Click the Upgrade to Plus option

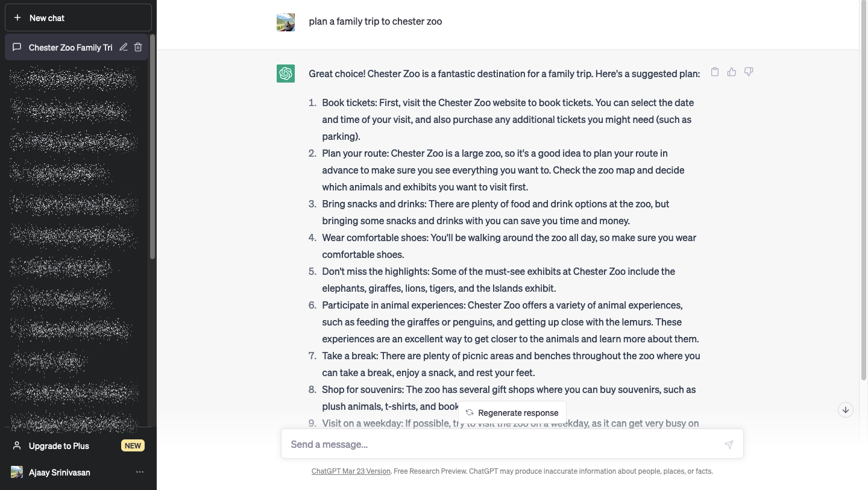click(59, 446)
